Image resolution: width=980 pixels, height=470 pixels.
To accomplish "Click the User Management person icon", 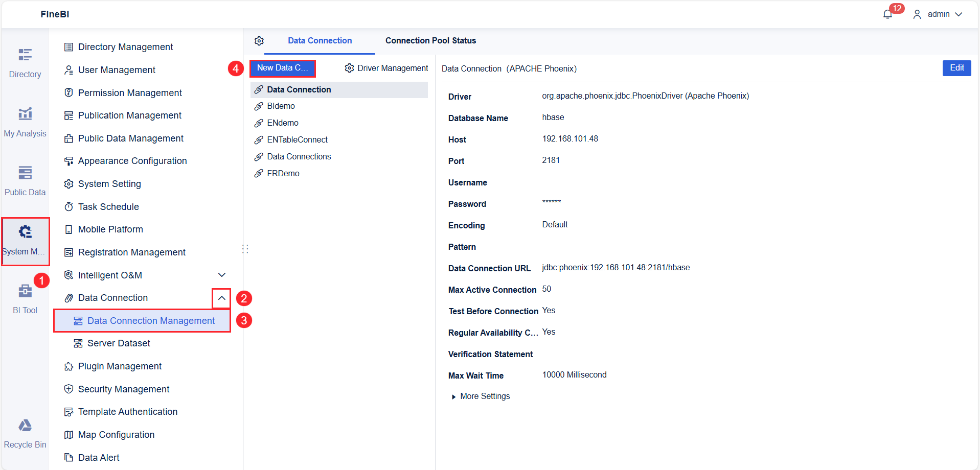I will coord(69,70).
